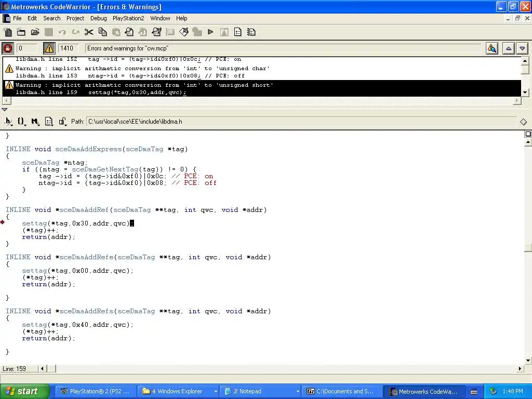Click the 'Line: 159' status field
532x399 pixels.
click(19, 369)
